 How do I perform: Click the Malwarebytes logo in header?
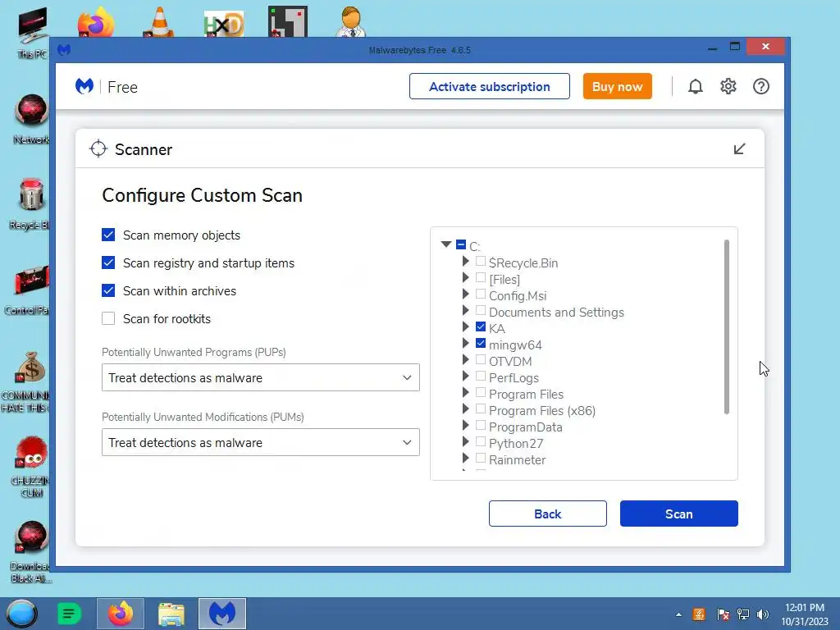[x=84, y=86]
